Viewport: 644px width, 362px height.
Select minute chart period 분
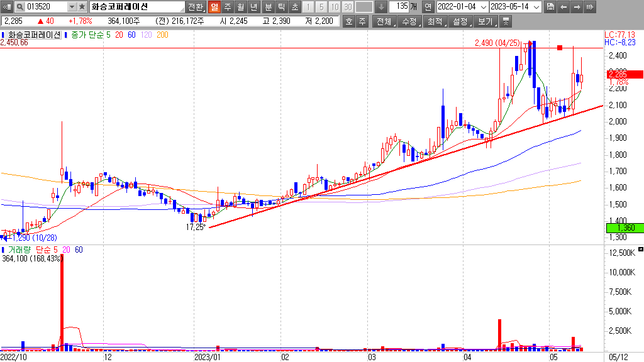click(x=268, y=7)
